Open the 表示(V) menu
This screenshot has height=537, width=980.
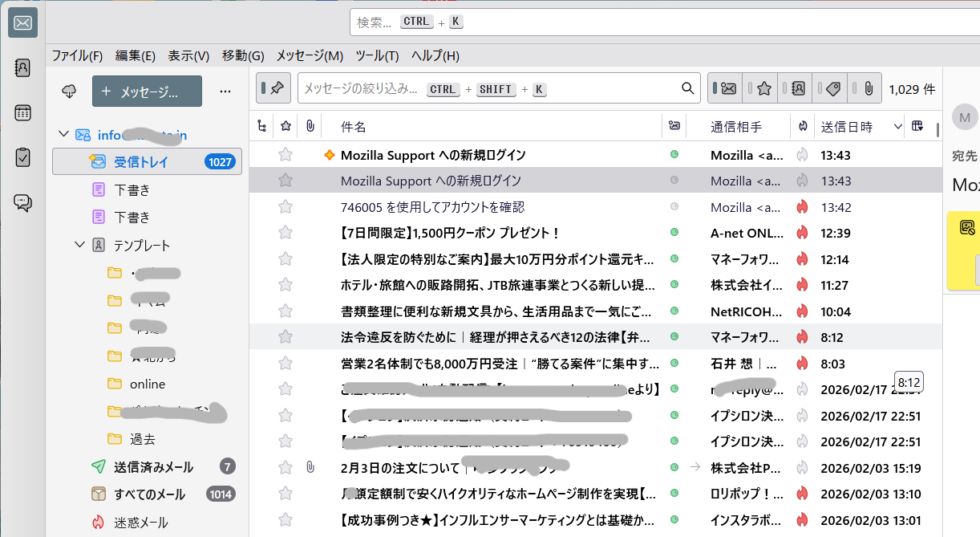(x=188, y=55)
